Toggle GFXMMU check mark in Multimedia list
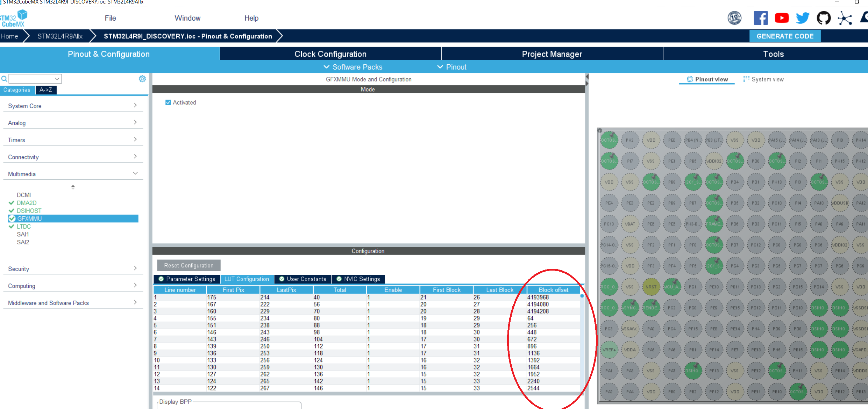Image resolution: width=868 pixels, height=409 pixels. pyautogui.click(x=12, y=218)
